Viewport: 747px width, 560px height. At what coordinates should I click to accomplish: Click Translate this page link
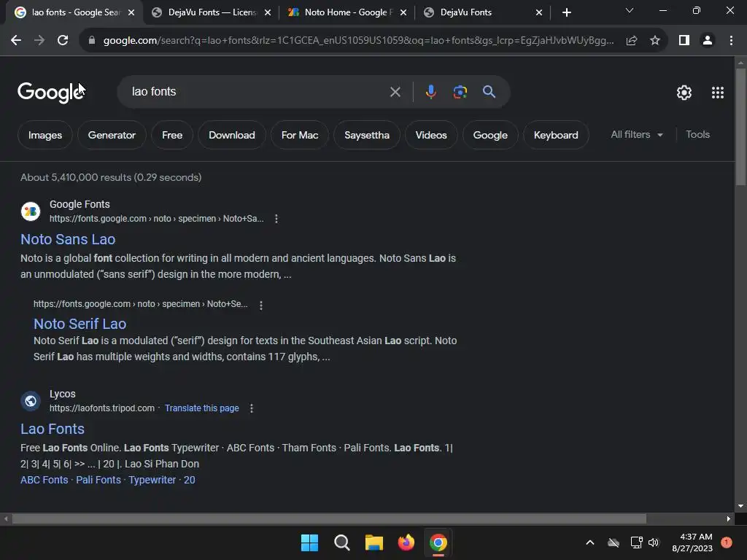[202, 408]
